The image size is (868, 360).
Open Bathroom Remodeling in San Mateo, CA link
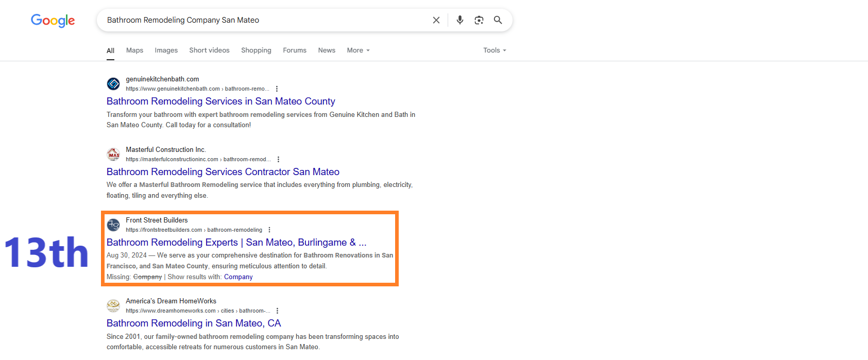tap(194, 323)
